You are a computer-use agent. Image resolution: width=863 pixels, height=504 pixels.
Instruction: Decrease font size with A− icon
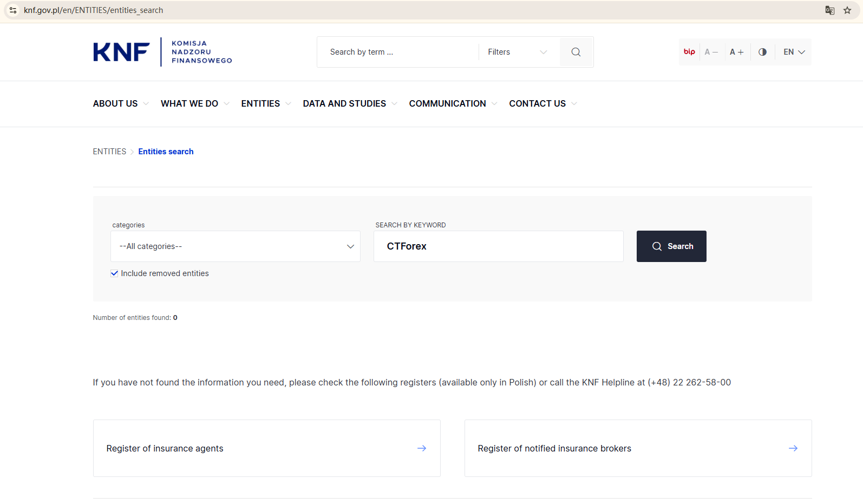(711, 52)
